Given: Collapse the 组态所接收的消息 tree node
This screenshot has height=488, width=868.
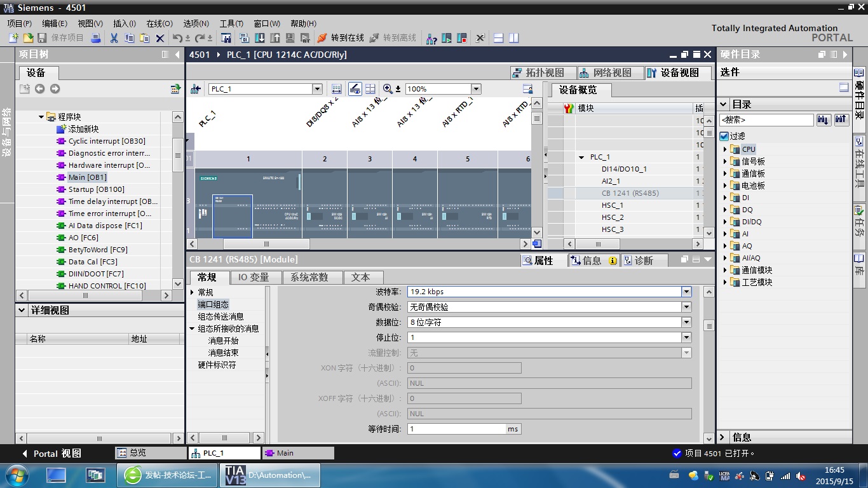Looking at the screenshot, I should tap(192, 329).
